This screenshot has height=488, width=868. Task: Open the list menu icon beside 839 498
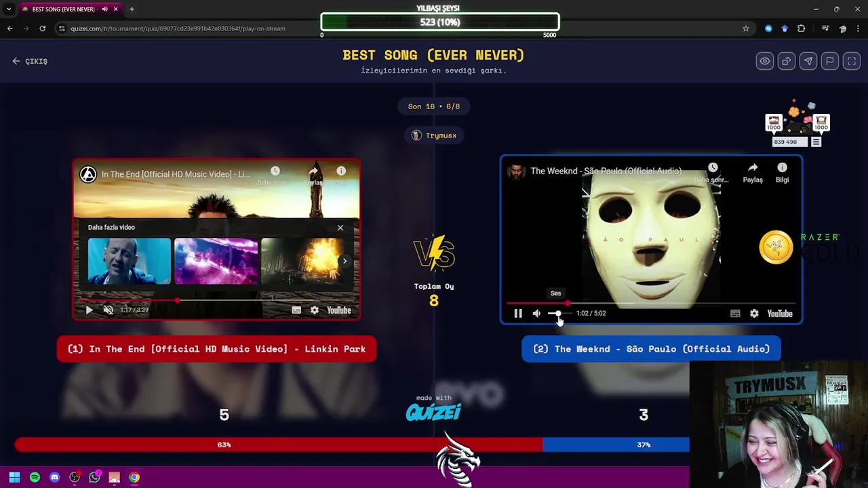click(x=816, y=142)
